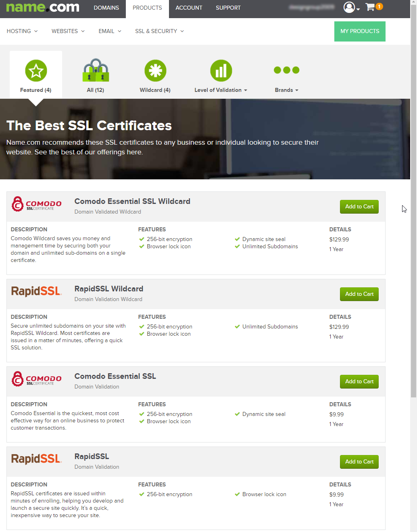The width and height of the screenshot is (417, 532).
Task: Click the name.com logo
Action: 43,7
